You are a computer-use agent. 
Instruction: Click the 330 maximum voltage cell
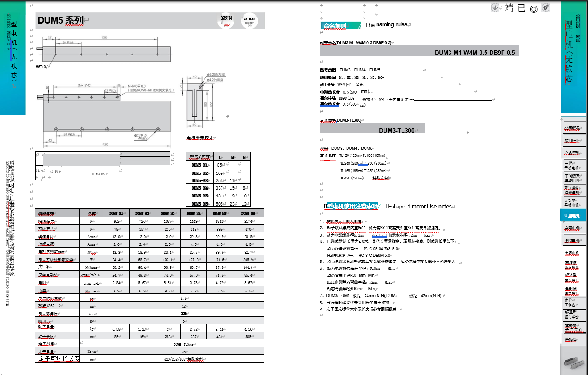pyautogui.click(x=184, y=313)
